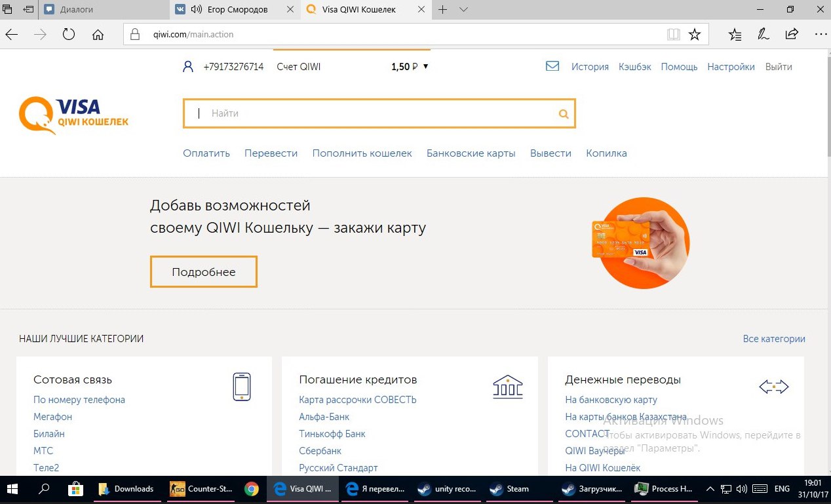831x504 pixels.
Task: Open the Перевести menu item
Action: (x=271, y=153)
